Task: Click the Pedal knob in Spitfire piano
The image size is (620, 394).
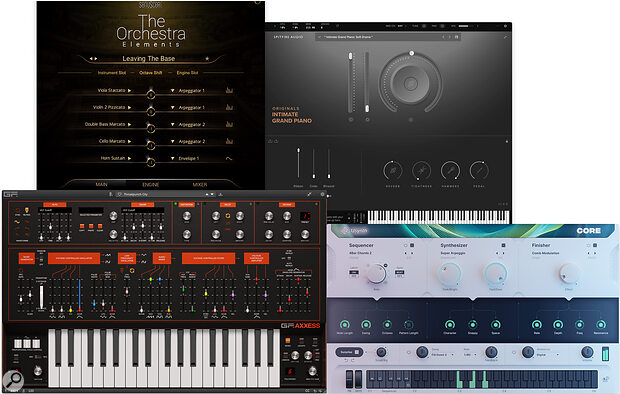Action: (x=479, y=171)
